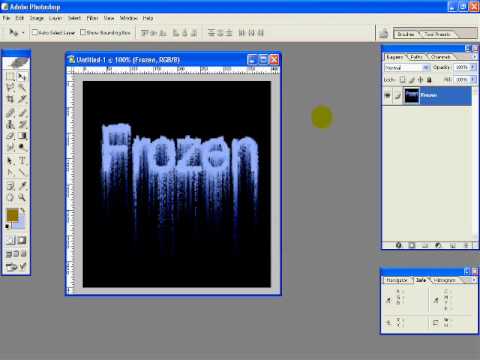This screenshot has width=480, height=360.
Task: Select the Lasso tool
Action: (10, 88)
